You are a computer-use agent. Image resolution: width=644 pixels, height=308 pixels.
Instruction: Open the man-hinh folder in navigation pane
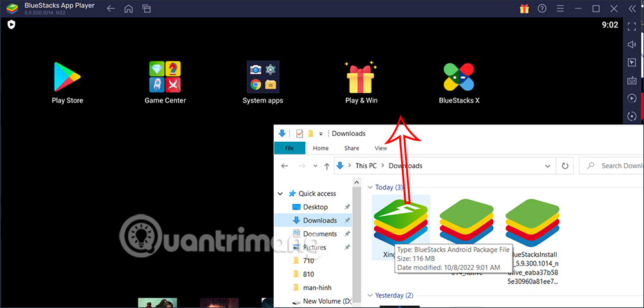tap(317, 288)
